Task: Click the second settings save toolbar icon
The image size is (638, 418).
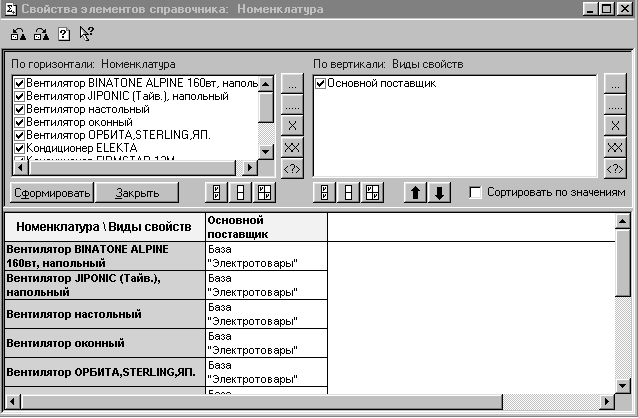Action: point(42,34)
